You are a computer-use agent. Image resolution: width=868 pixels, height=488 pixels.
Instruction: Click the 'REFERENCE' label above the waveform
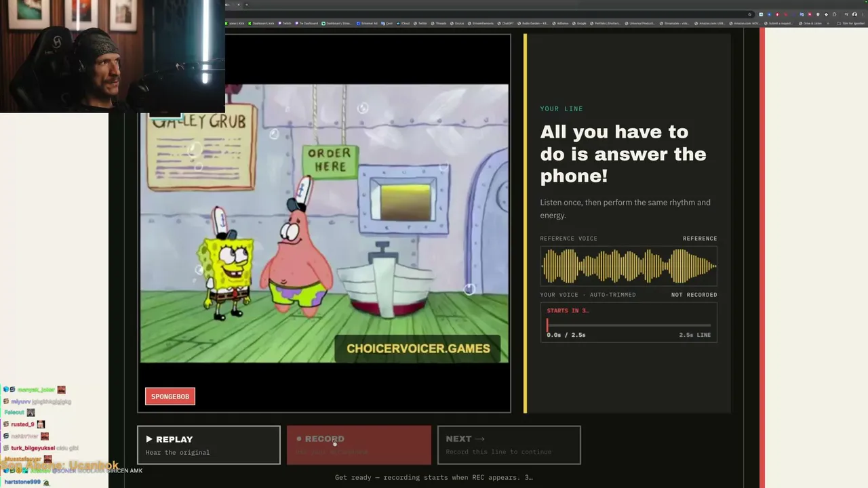(x=700, y=239)
